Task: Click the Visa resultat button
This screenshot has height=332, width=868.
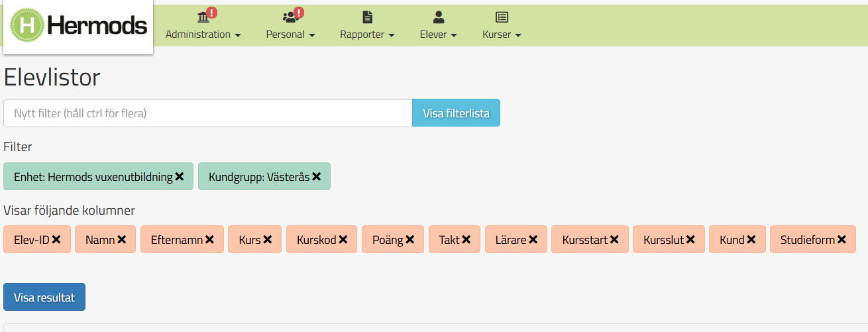Action: click(x=44, y=298)
